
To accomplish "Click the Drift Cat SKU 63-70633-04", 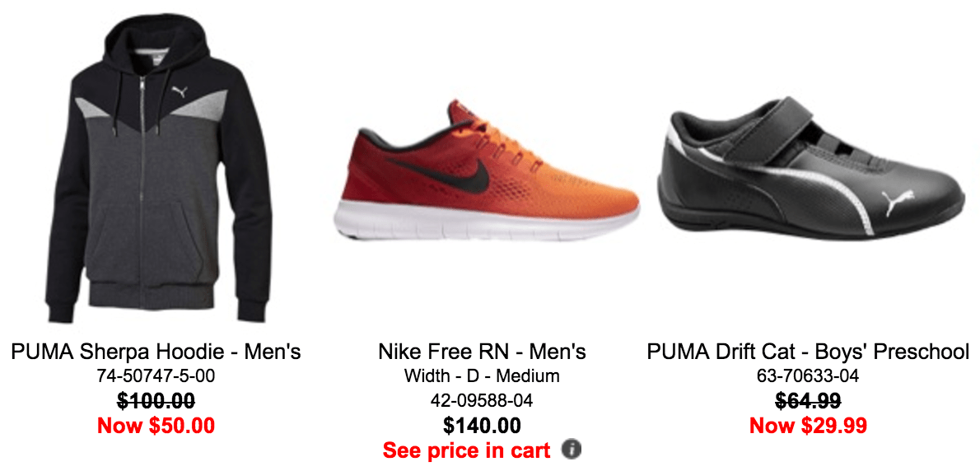I will 808,376.
